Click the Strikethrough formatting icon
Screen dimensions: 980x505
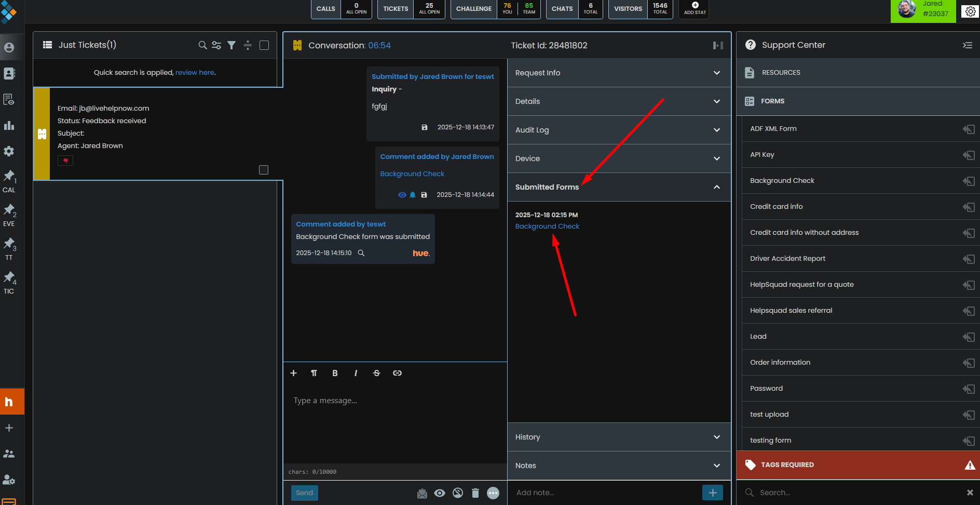point(376,373)
